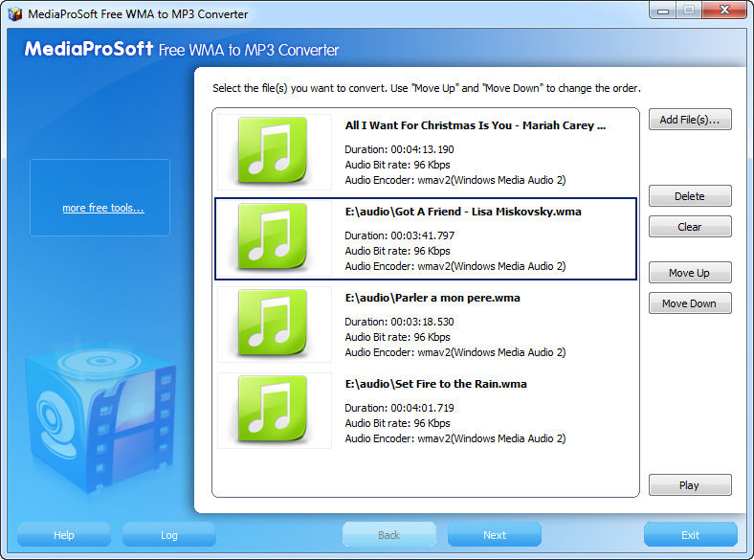Click Duration 00:04:13.190 text
The height and width of the screenshot is (560, 754).
click(399, 149)
